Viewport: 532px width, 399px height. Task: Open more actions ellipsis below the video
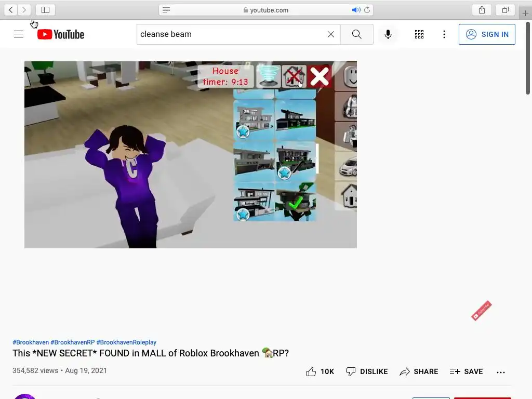point(501,372)
